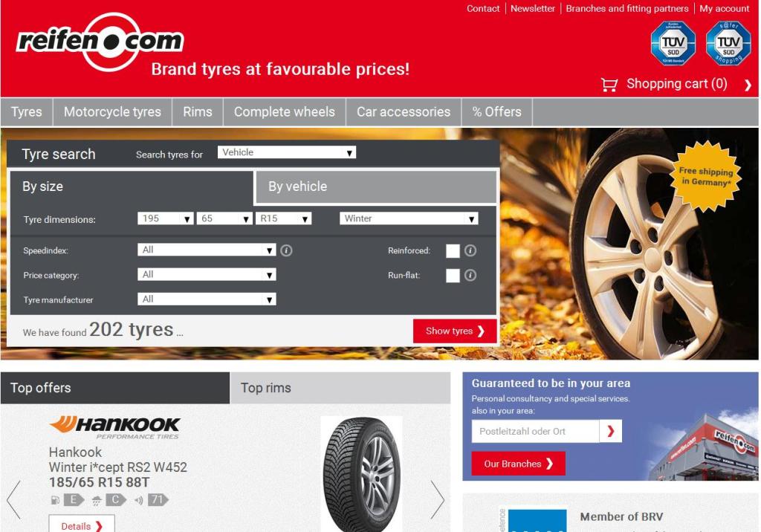
Task: Enable the Run-flat checkbox
Action: click(453, 276)
